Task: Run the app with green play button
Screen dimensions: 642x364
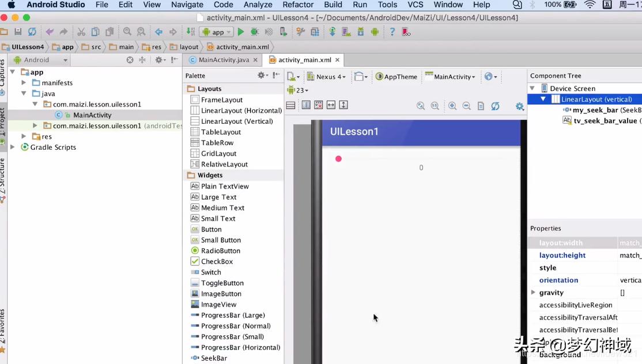Action: point(241,32)
